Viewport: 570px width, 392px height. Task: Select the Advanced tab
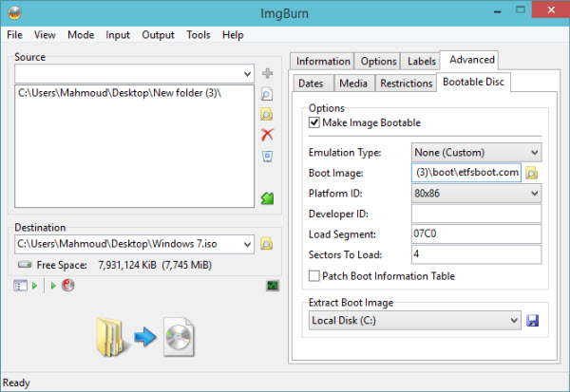pyautogui.click(x=471, y=60)
